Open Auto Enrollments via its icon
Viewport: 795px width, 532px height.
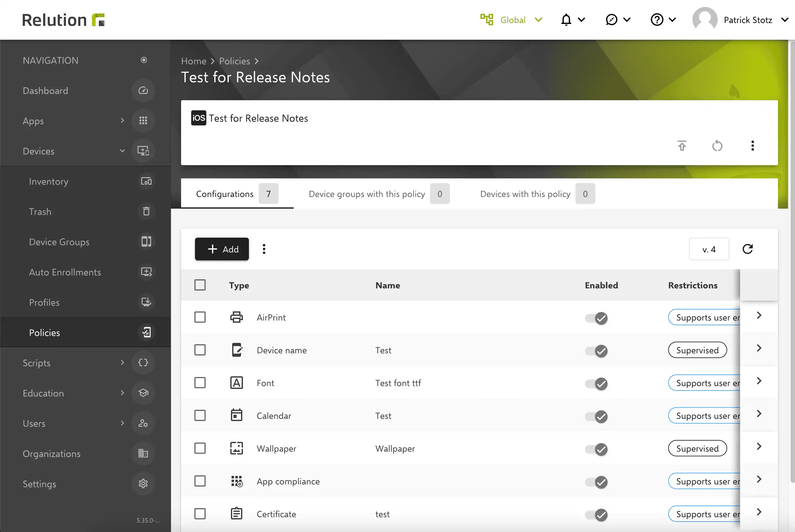click(x=146, y=272)
